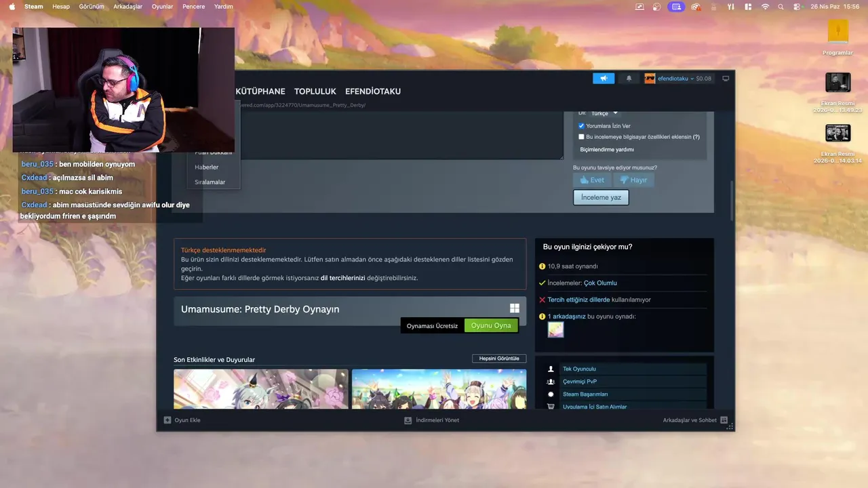Click the Steam page vertical scrollbar
The width and height of the screenshot is (868, 488).
(x=732, y=200)
